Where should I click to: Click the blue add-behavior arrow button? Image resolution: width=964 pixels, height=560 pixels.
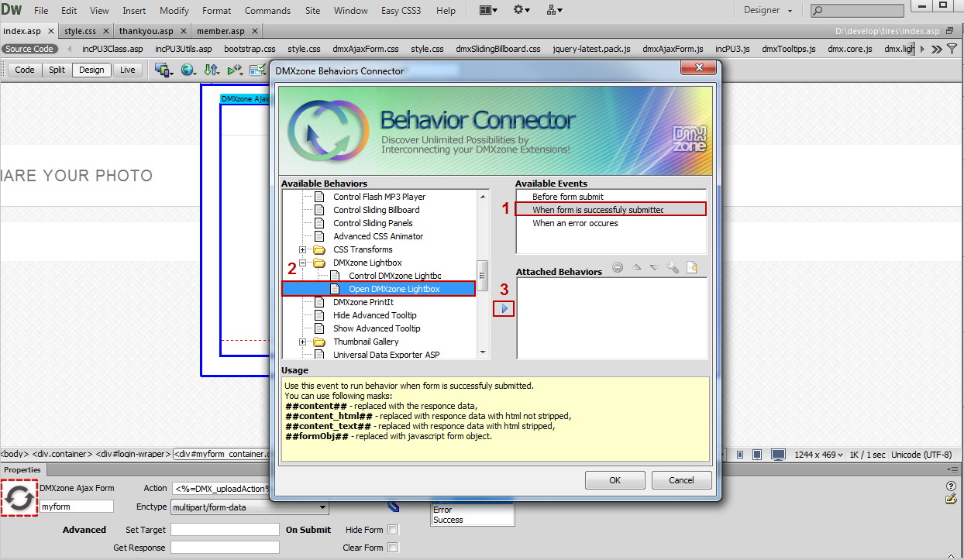pyautogui.click(x=504, y=308)
